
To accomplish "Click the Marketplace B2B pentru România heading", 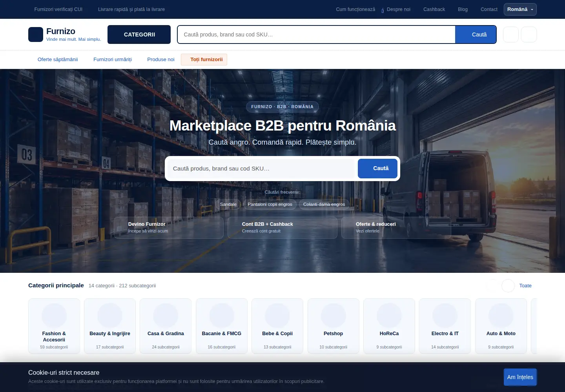I will point(282,126).
